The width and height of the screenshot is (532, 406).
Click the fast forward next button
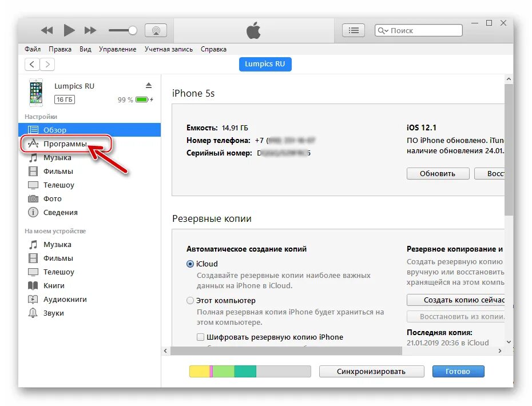pyautogui.click(x=90, y=30)
